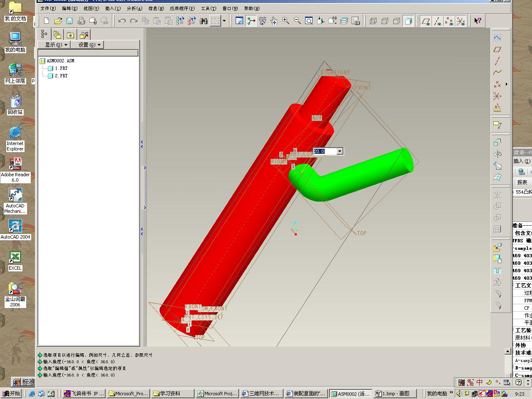Open the EXCEL desktop shortcut
The image size is (532, 399).
point(15,261)
